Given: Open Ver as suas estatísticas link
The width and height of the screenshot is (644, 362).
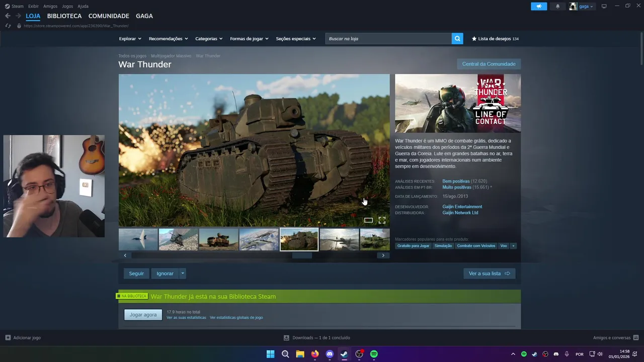Looking at the screenshot, I should pos(186,318).
